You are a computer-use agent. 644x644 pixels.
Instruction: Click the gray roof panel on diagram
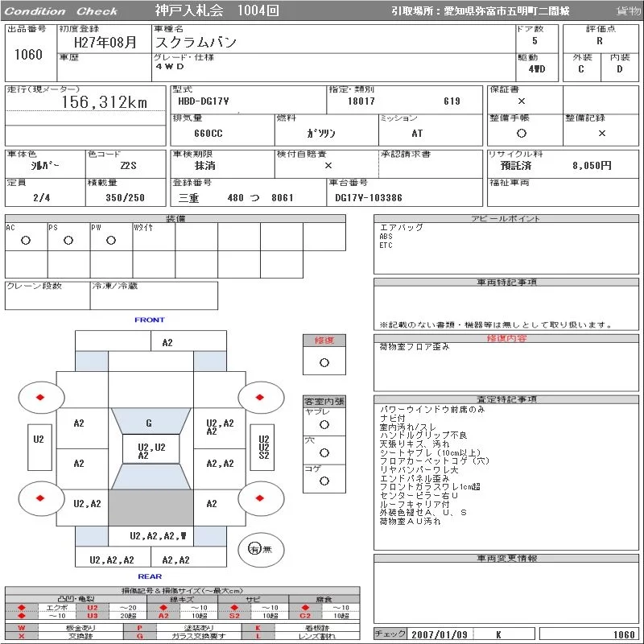151,508
